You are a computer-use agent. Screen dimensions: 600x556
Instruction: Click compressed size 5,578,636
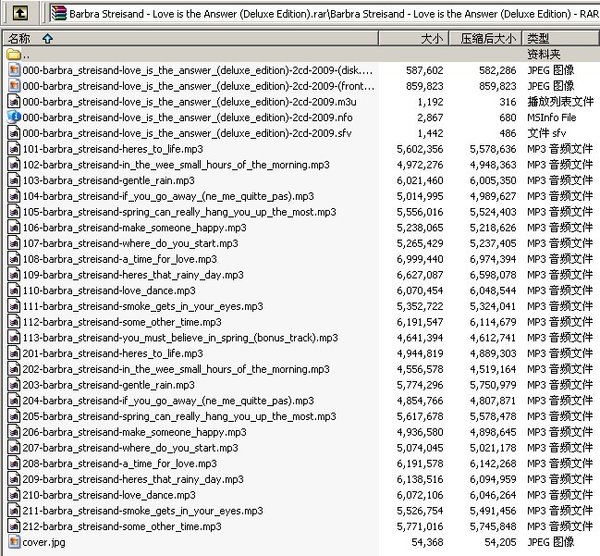click(x=493, y=149)
